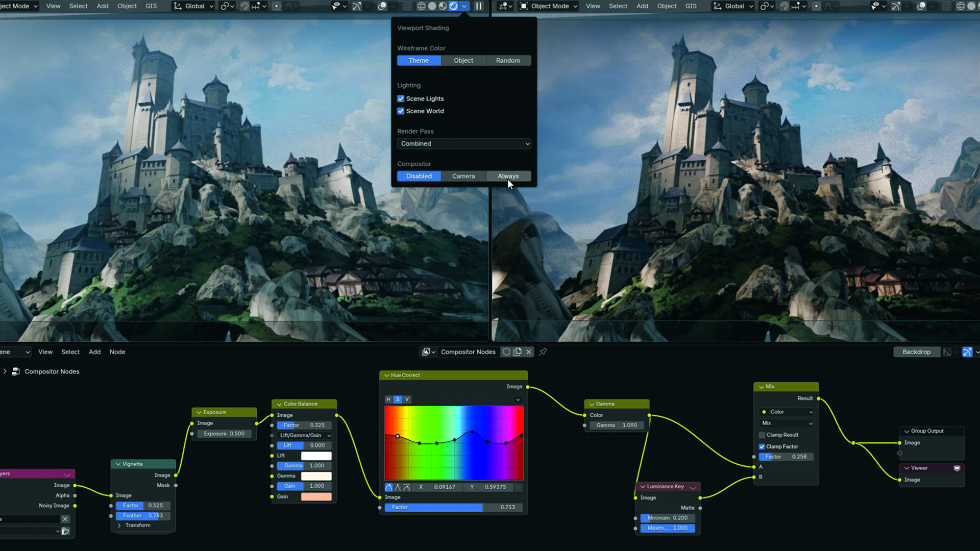
Task: Select rendered shading mode in left viewport
Action: [453, 6]
